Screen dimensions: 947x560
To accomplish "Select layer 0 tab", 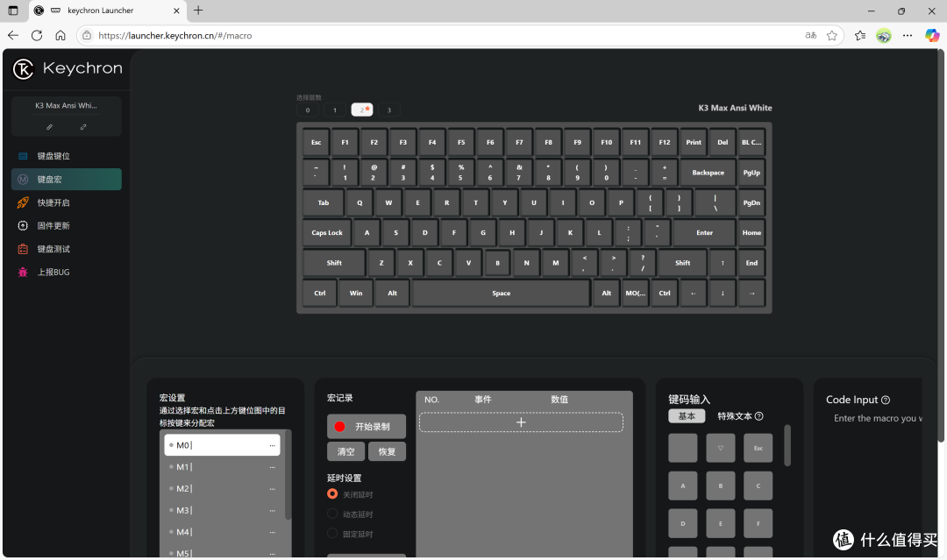I will 308,110.
